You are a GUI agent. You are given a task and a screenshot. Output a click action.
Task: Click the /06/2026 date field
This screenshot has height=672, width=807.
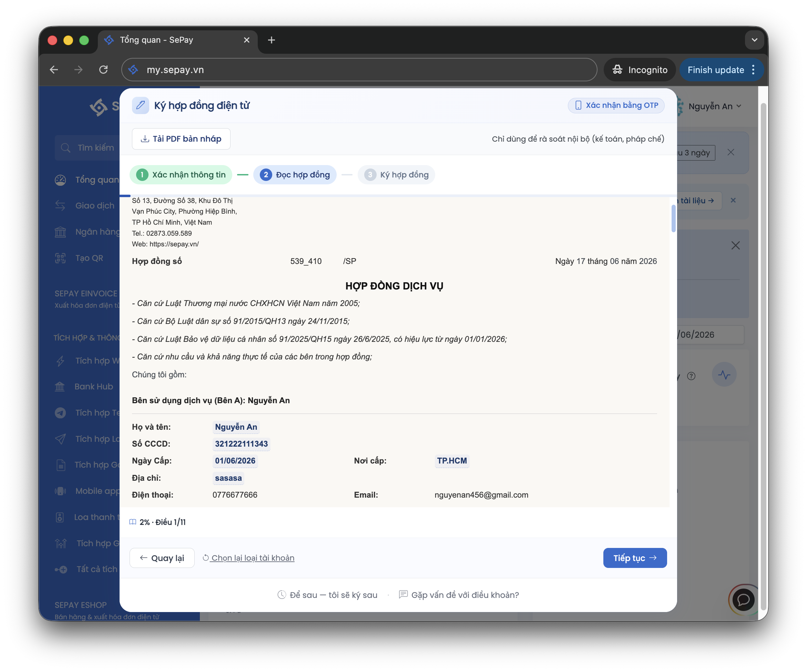pos(710,335)
